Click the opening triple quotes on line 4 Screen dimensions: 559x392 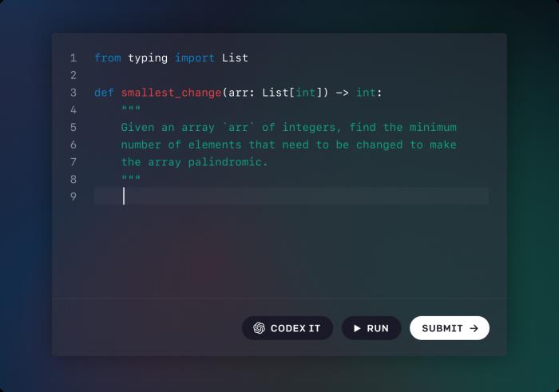point(131,109)
